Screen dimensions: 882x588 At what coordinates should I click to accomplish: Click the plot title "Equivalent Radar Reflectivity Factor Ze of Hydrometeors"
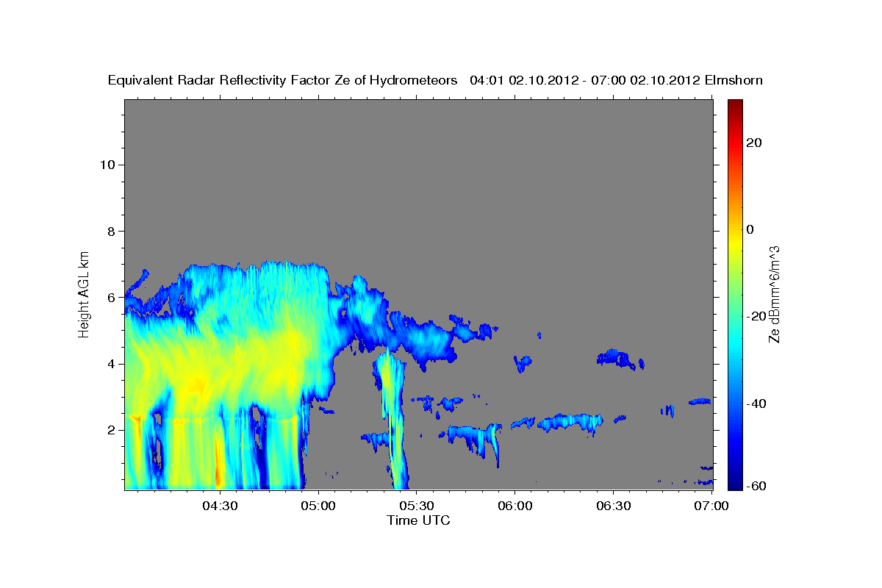pyautogui.click(x=282, y=80)
